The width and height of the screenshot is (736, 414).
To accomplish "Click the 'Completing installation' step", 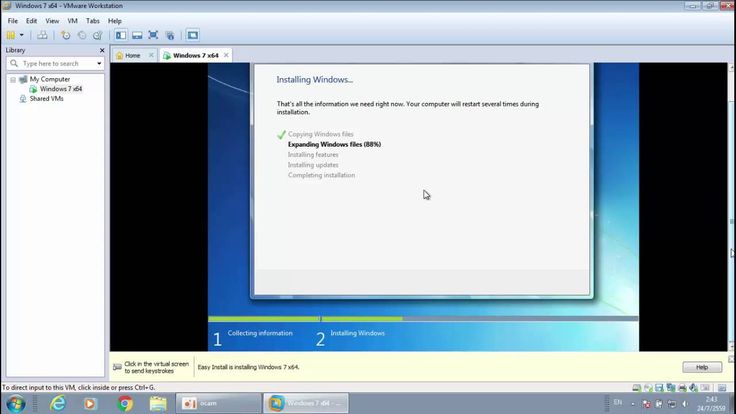I will pos(322,175).
